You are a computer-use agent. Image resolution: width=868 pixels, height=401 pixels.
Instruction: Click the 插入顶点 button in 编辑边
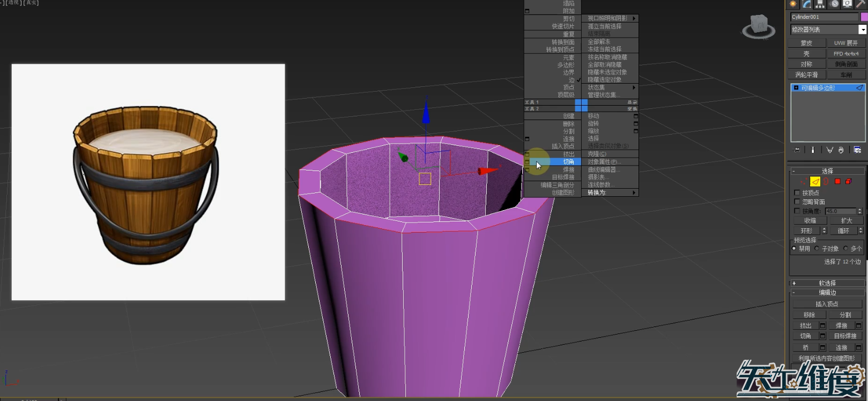[x=827, y=304]
